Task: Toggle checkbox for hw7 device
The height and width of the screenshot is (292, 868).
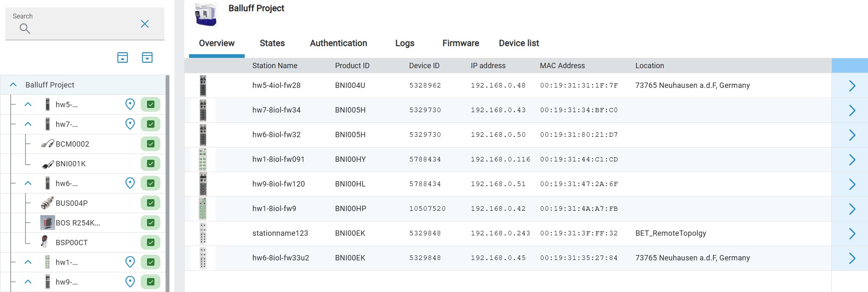Action: 150,124
